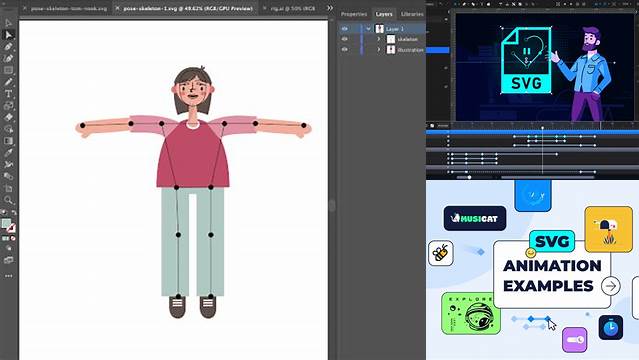Click the Fill color swatch in toolbar
This screenshot has height=360, width=639.
pos(6,223)
